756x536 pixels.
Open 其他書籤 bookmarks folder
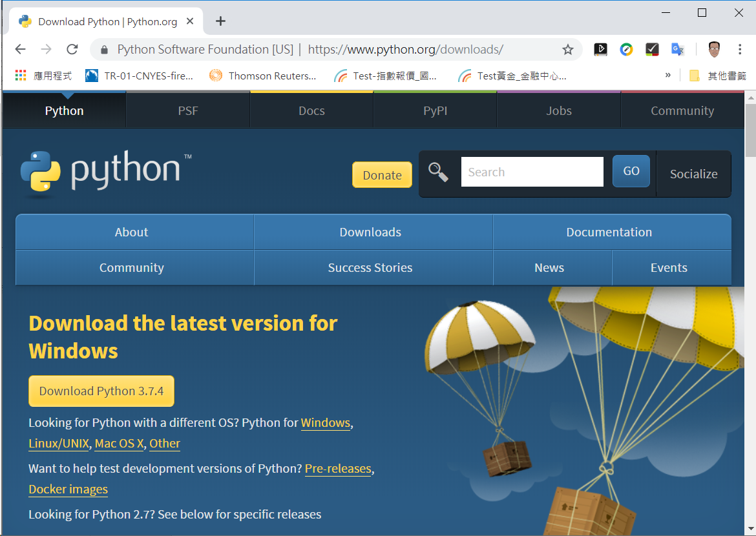tap(718, 76)
